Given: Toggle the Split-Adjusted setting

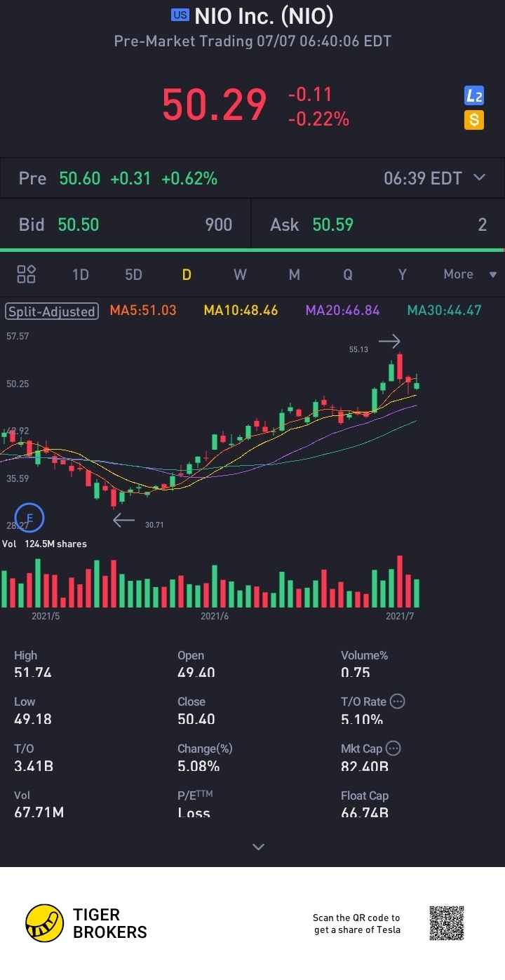Looking at the screenshot, I should point(51,311).
